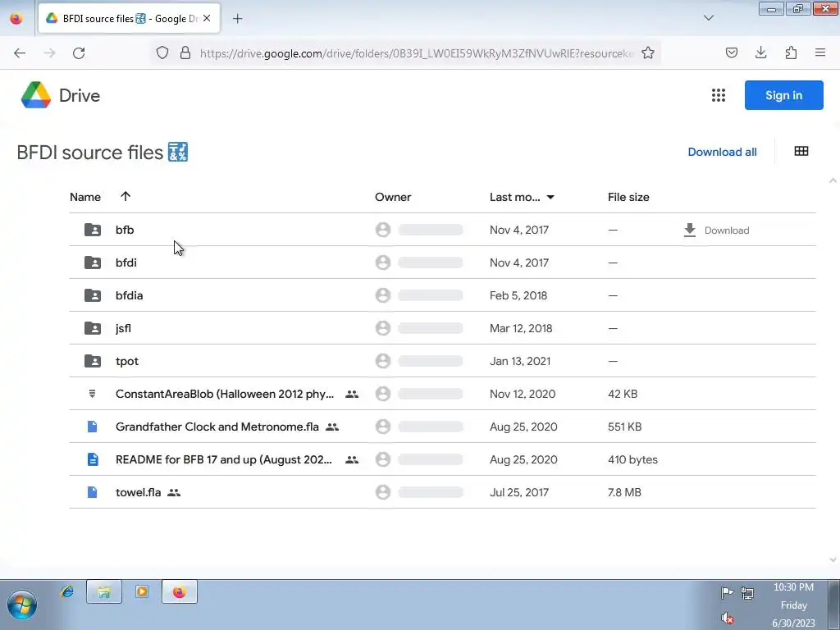Viewport: 840px width, 630px height.
Task: Open README for BFB 17 document
Action: tap(223, 459)
